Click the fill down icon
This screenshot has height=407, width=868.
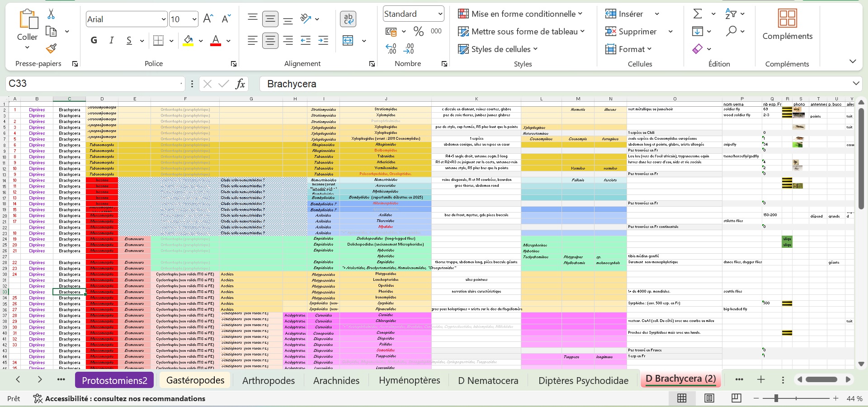pyautogui.click(x=697, y=31)
